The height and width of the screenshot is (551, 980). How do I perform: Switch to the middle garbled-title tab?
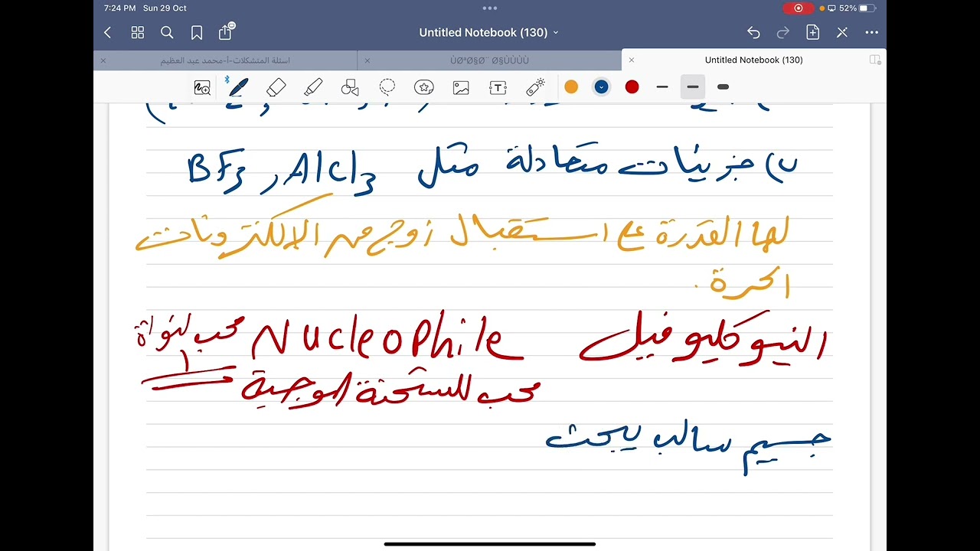coord(489,60)
